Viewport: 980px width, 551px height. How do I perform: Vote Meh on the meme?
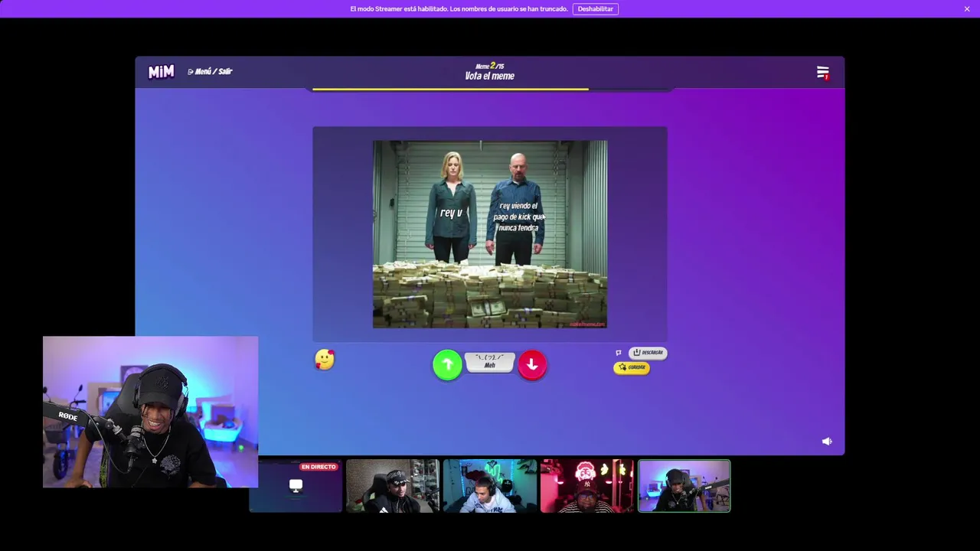point(490,362)
